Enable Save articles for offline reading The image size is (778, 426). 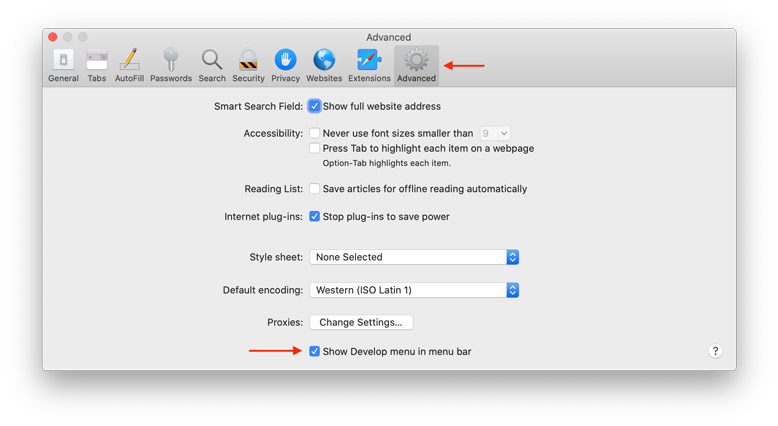pos(314,188)
